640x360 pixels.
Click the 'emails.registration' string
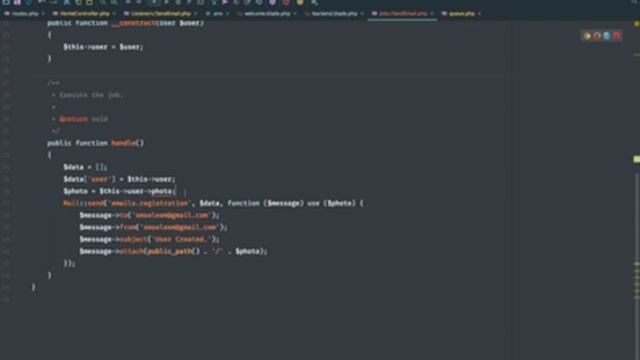(149, 203)
